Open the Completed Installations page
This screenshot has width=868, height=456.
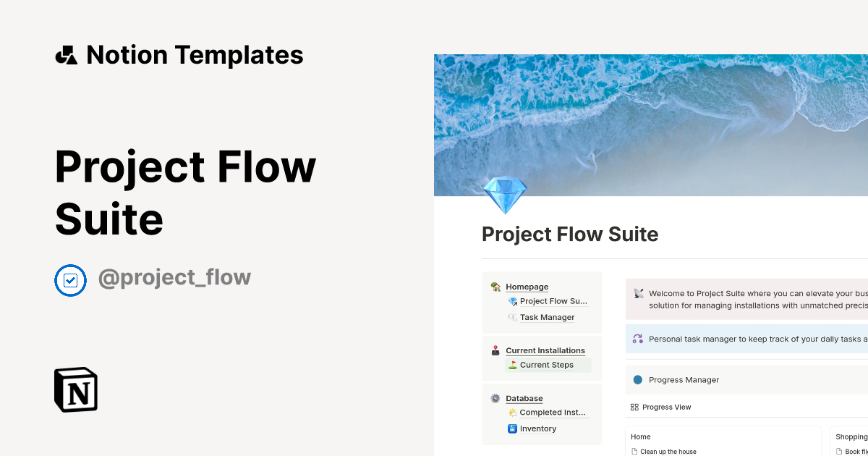click(552, 413)
